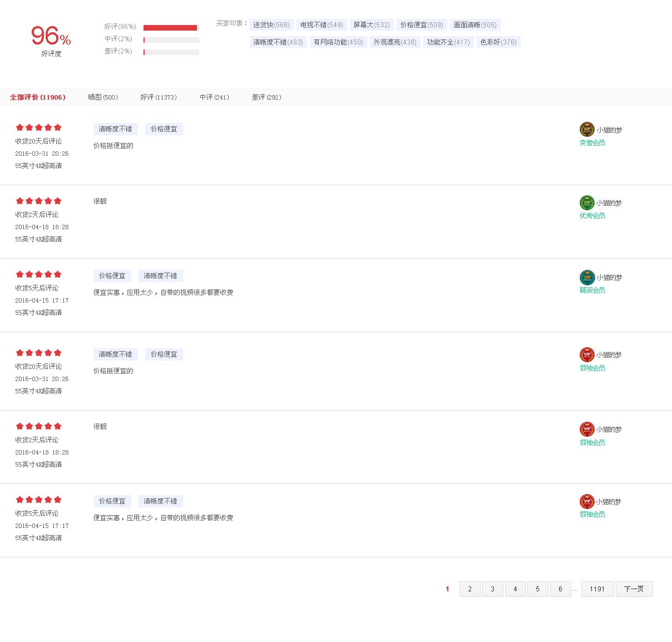Show the 中评 (241) reviews tab
Viewport: 672px width, 642px height.
(214, 97)
